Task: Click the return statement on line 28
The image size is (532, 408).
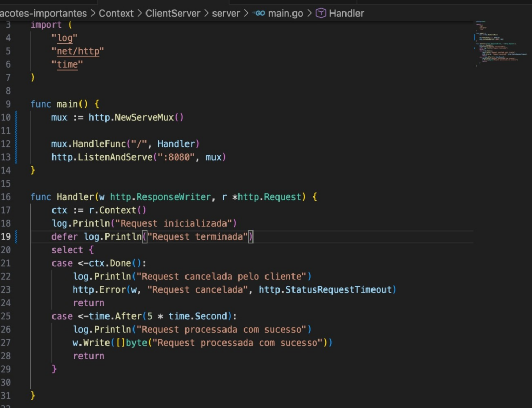Action: pos(88,356)
